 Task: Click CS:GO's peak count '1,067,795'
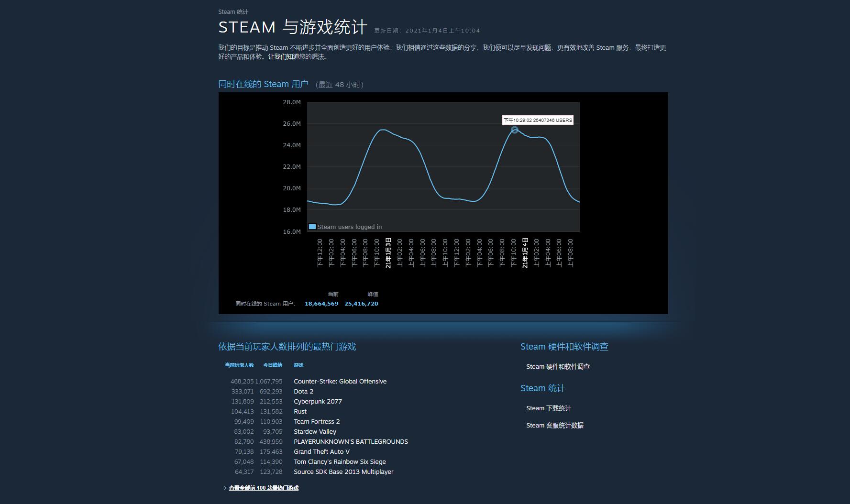tap(269, 381)
